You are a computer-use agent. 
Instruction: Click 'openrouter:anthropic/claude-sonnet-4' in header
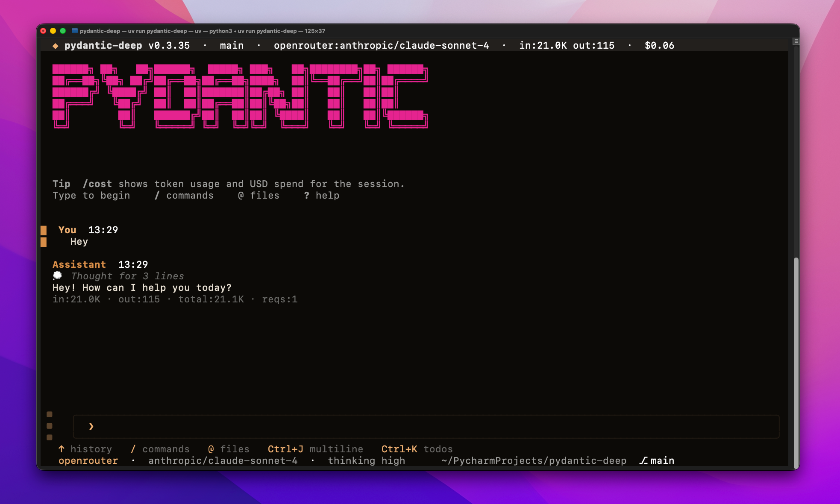(x=381, y=45)
